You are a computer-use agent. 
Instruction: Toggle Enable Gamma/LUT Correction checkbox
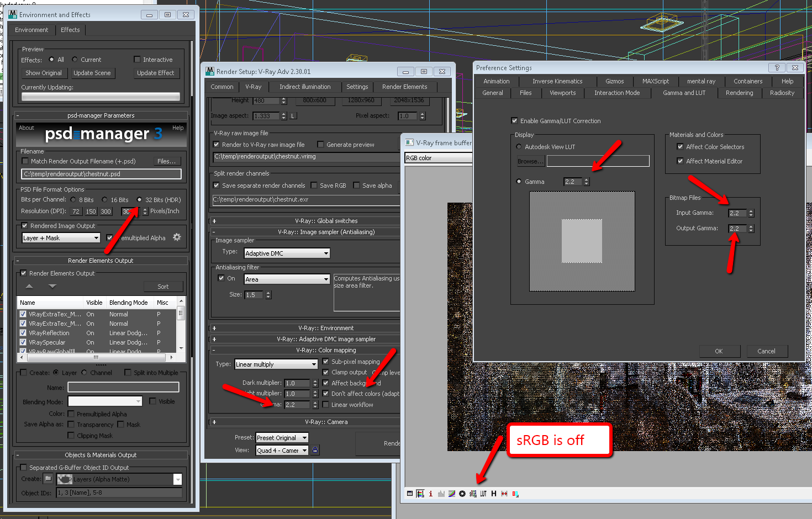514,120
